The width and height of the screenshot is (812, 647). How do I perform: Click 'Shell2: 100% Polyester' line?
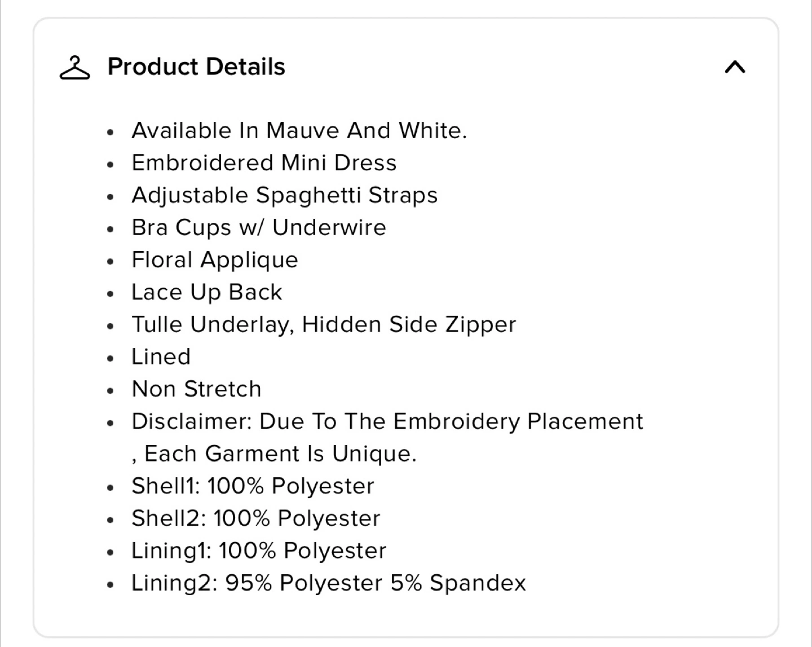coord(256,518)
